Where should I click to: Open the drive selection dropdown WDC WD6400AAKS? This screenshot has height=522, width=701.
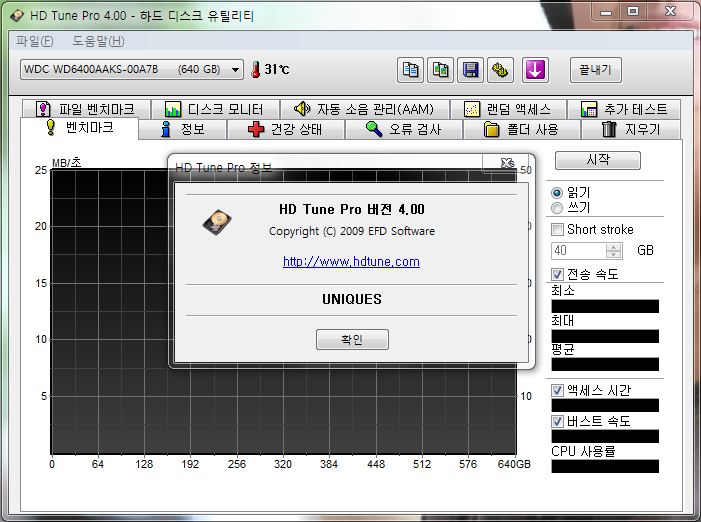click(132, 69)
